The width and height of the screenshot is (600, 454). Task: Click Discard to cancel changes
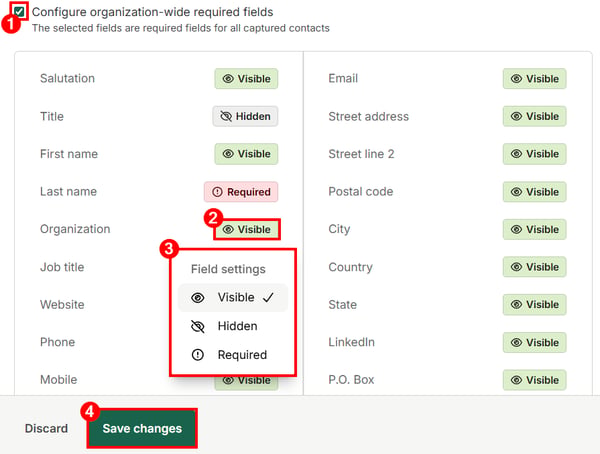click(46, 428)
